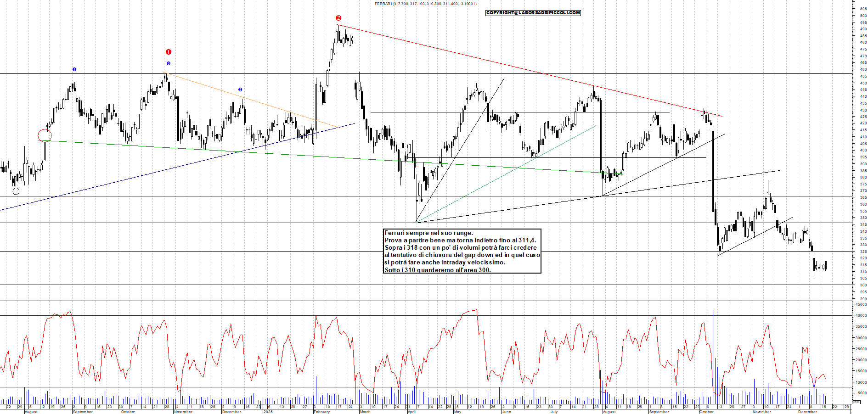Click the April label on the date axis

click(x=411, y=412)
